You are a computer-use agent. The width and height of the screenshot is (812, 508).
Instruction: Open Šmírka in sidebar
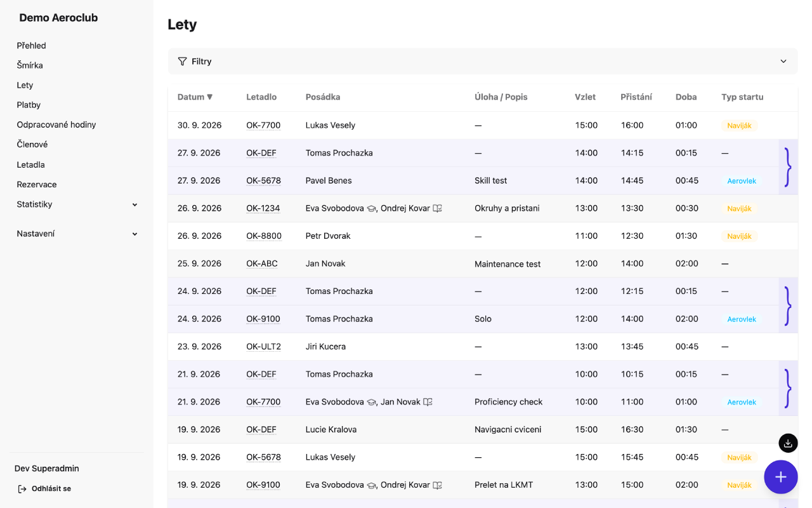(x=30, y=65)
